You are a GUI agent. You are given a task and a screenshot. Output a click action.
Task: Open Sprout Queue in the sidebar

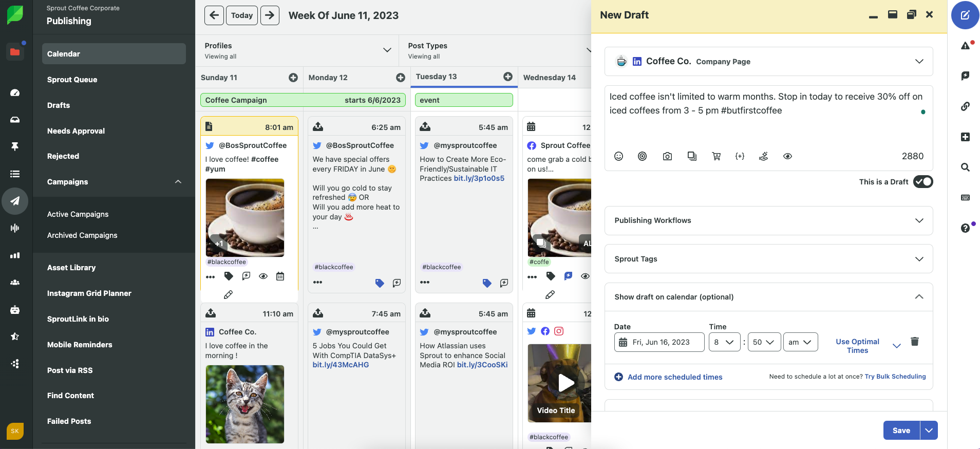(72, 80)
